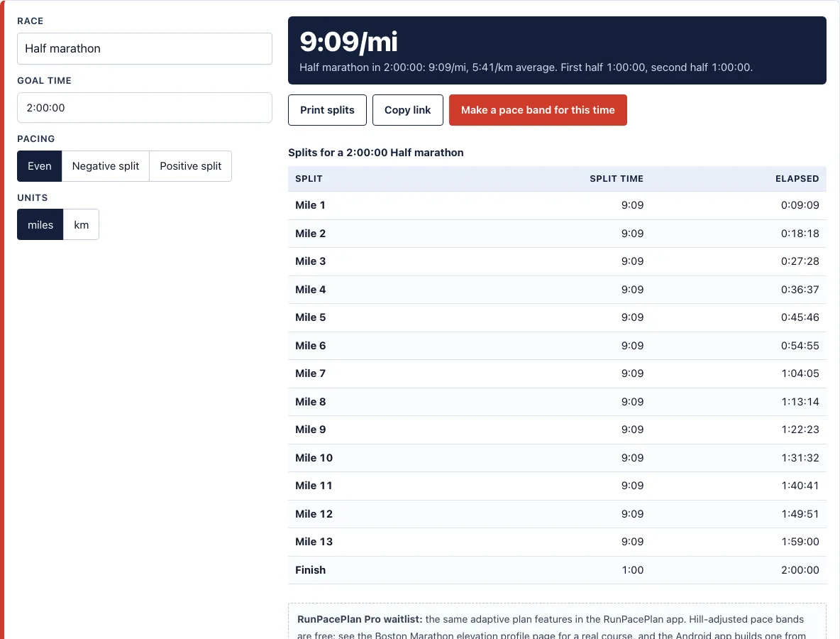Select the Mile 4 row label
The width and height of the screenshot is (840, 639).
[310, 290]
